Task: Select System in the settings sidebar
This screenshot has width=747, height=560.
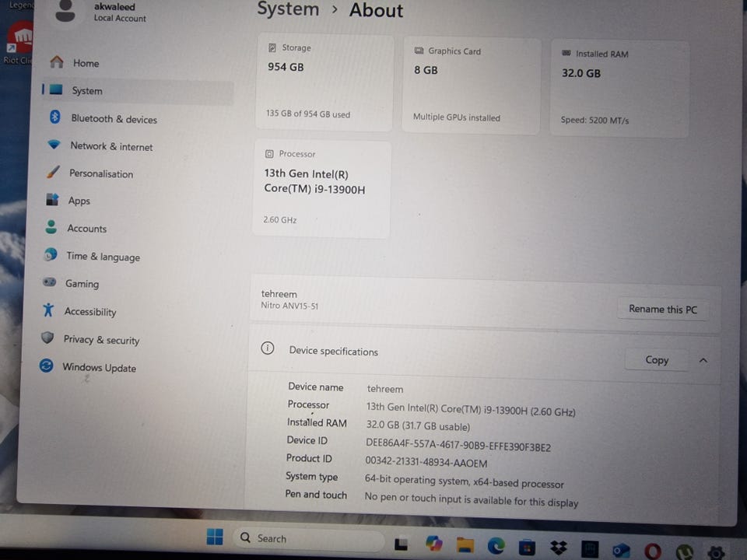Action: point(139,90)
